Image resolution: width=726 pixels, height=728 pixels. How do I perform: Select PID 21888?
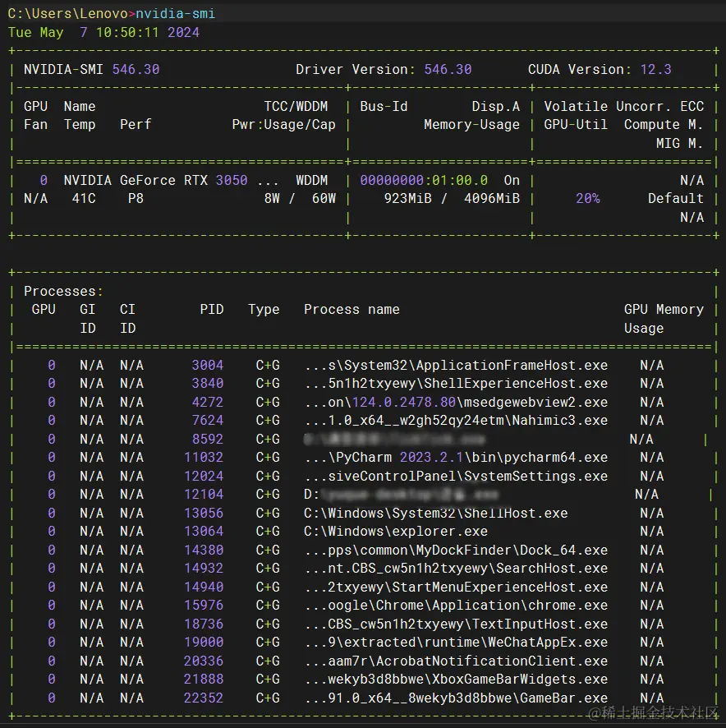[x=204, y=680]
